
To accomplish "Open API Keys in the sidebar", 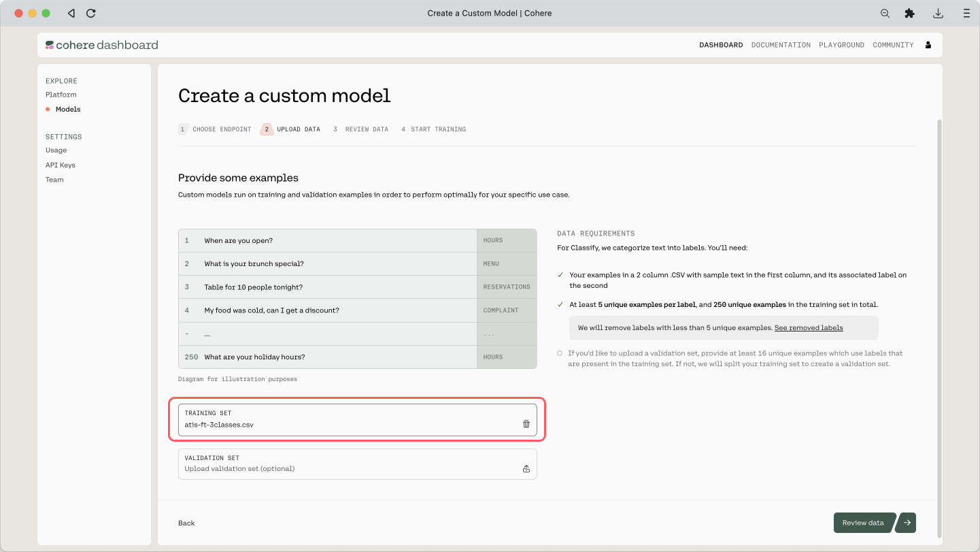I will click(x=61, y=165).
